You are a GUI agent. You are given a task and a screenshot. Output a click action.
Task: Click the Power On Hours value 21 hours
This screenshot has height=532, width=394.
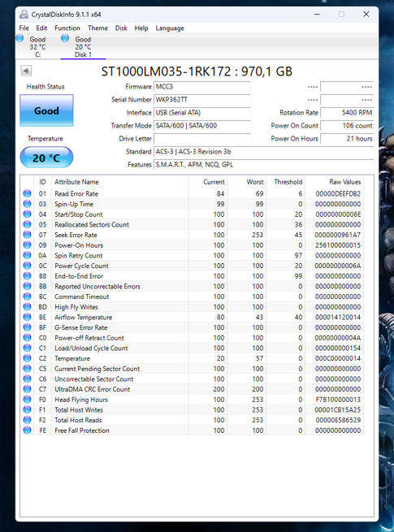click(347, 138)
